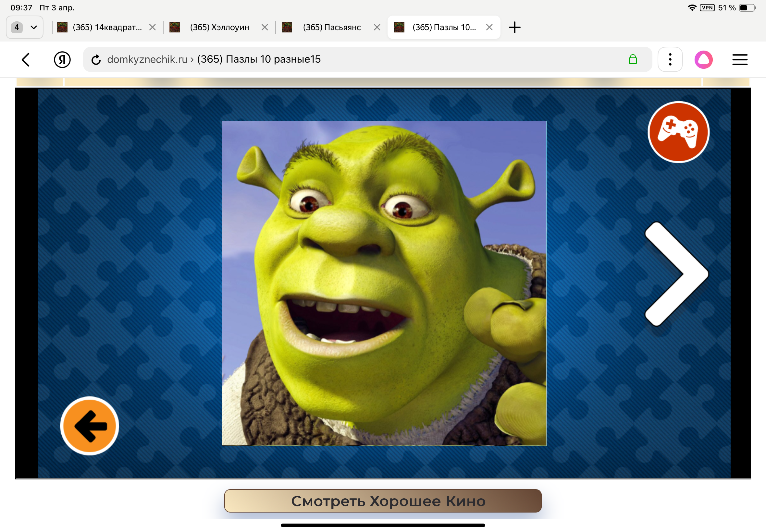
Task: Close the Хэллоуин tab
Action: pos(265,27)
